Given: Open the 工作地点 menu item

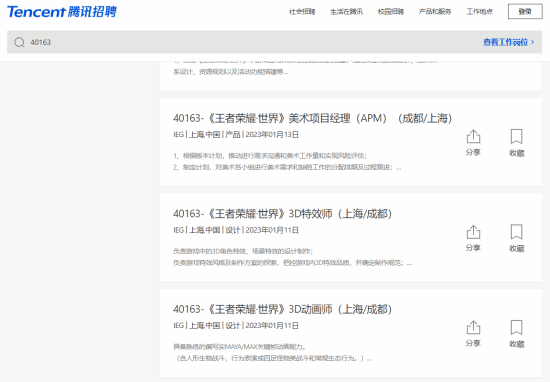Looking at the screenshot, I should pos(479,12).
